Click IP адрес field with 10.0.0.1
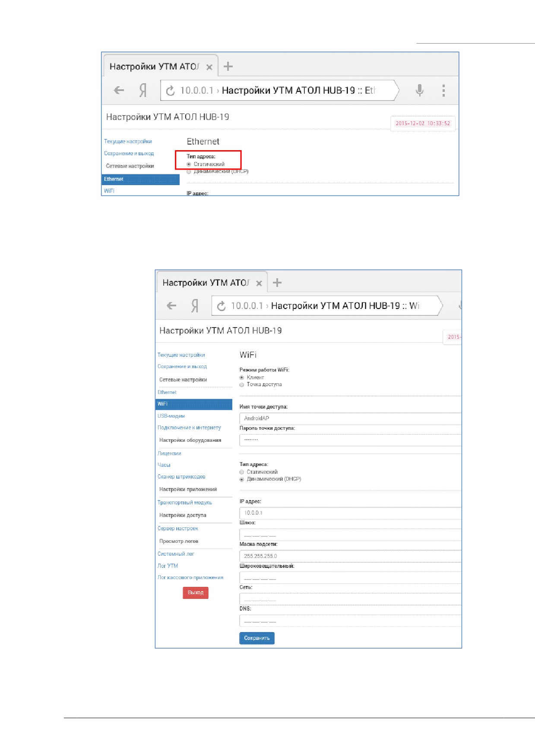This screenshot has width=535, height=756. click(350, 513)
